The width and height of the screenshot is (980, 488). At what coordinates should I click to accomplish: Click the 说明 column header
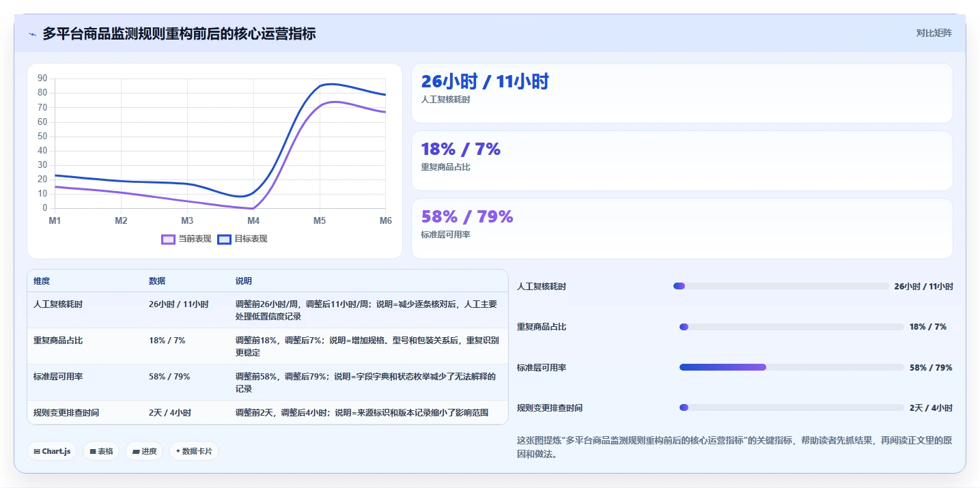click(x=244, y=281)
